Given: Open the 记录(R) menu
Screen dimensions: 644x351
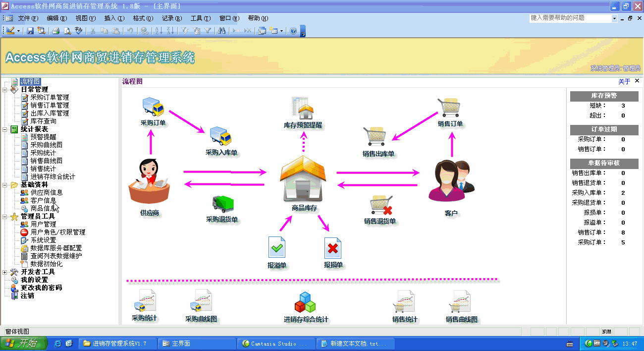Looking at the screenshot, I should coord(172,18).
